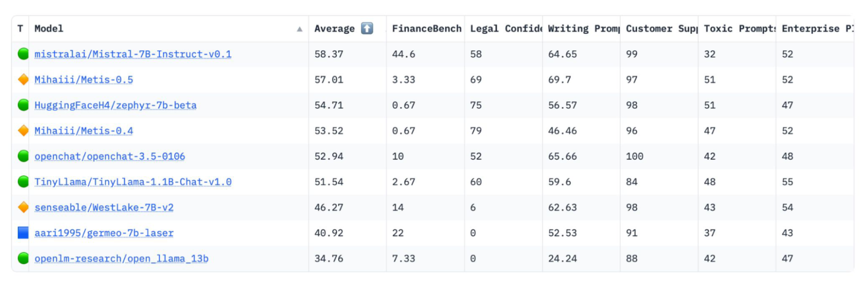This screenshot has width=868, height=288.
Task: Open the openchat/openchat-3.5-0106 link
Action: (110, 156)
